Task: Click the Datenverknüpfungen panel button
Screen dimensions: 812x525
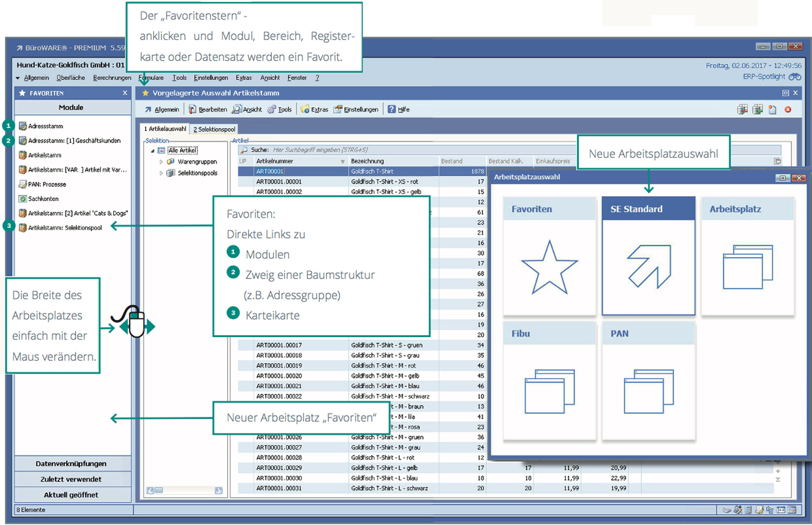Action: click(71, 464)
